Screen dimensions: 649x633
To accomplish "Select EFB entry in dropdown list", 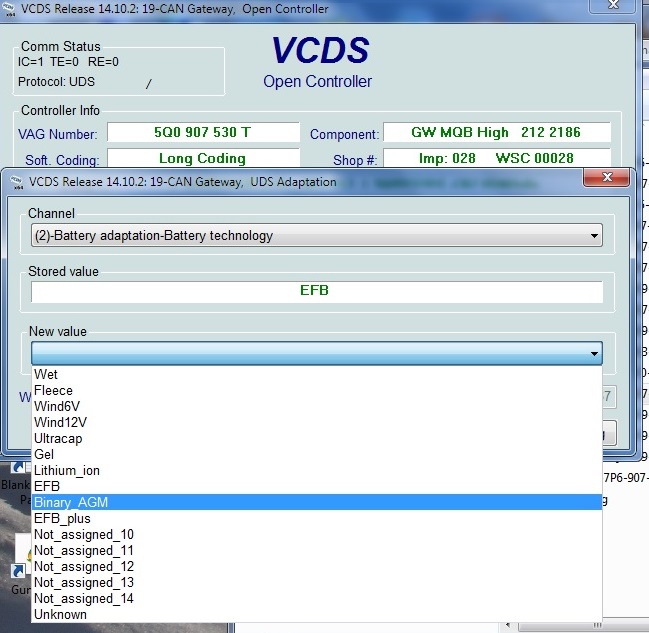I will pos(317,486).
